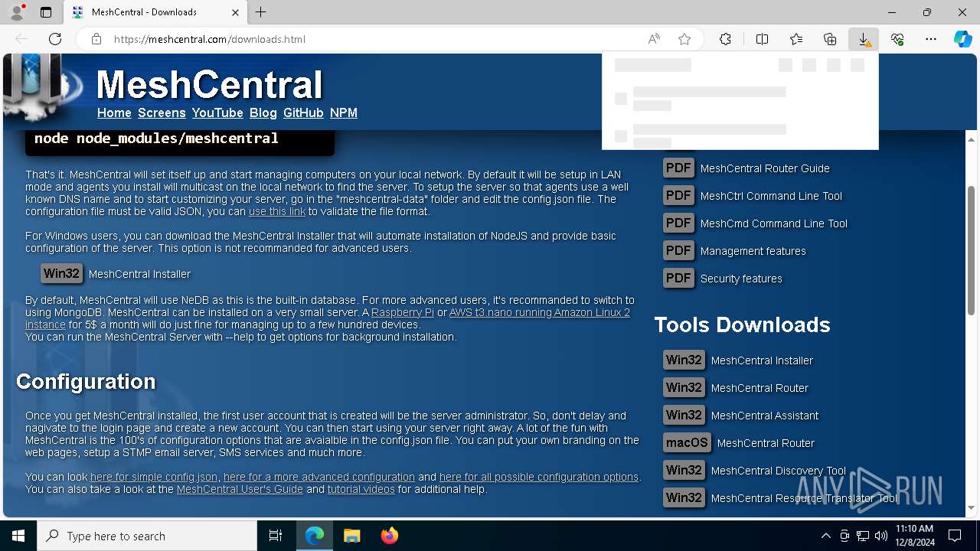Download Win32 MeshCentral Installer in instructions
980x551 pixels.
tap(61, 273)
